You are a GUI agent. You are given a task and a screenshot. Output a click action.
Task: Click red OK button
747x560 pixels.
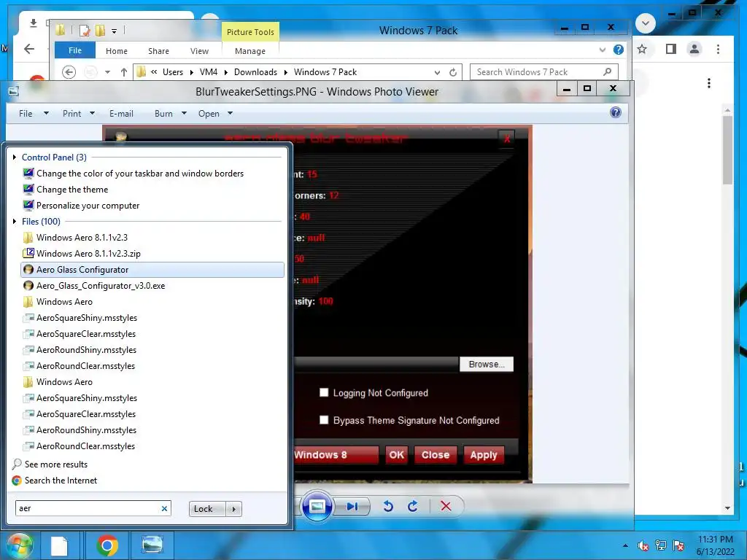coord(396,455)
